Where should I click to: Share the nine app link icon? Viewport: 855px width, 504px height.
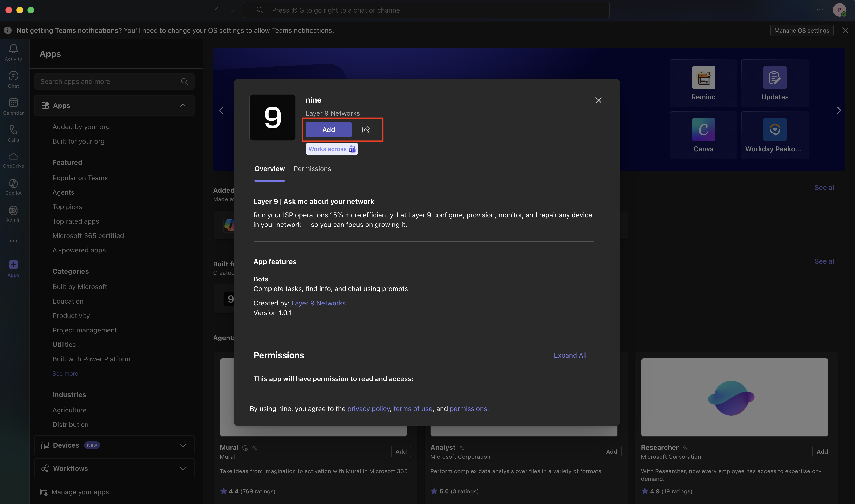point(366,129)
